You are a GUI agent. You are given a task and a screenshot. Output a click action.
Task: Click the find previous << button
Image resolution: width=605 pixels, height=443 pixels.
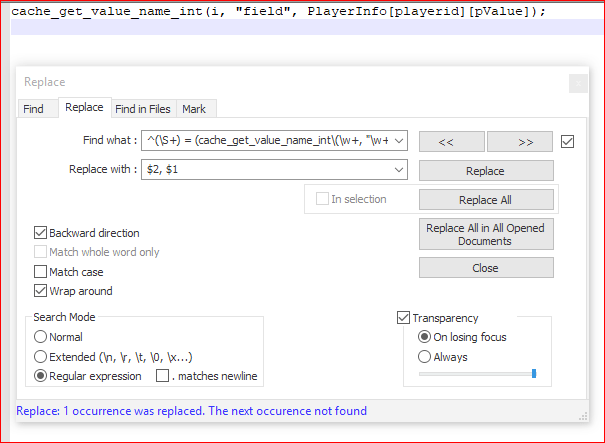451,142
